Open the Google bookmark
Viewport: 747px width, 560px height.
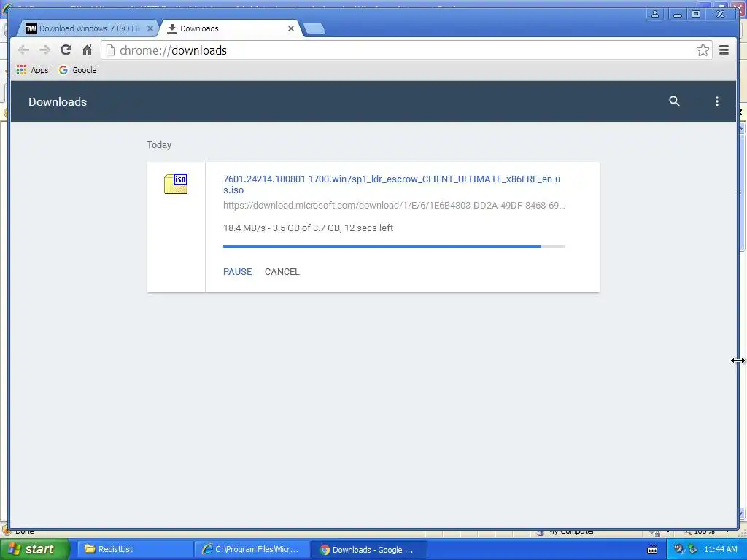pyautogui.click(x=77, y=70)
